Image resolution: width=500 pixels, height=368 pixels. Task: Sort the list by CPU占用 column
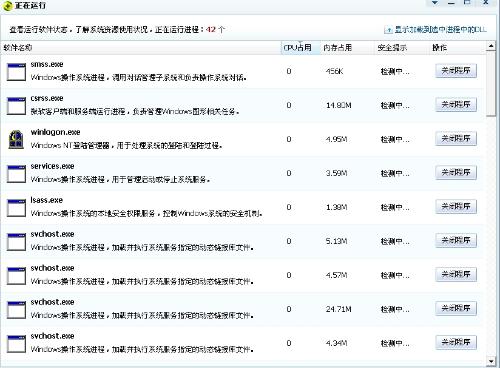tap(298, 48)
